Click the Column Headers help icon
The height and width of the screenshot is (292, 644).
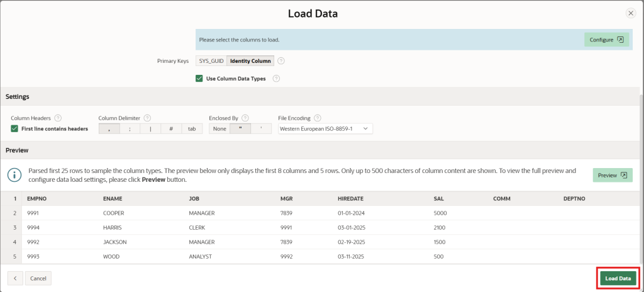click(58, 118)
